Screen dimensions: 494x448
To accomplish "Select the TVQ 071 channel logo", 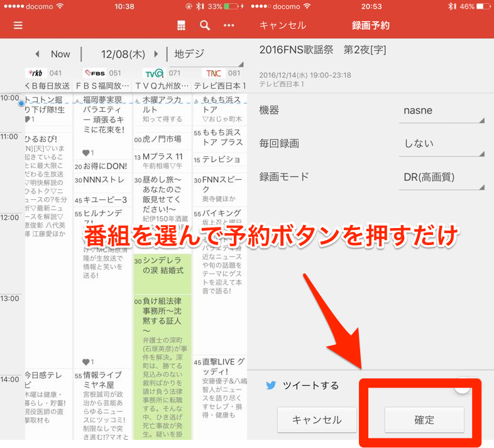I will [x=154, y=73].
